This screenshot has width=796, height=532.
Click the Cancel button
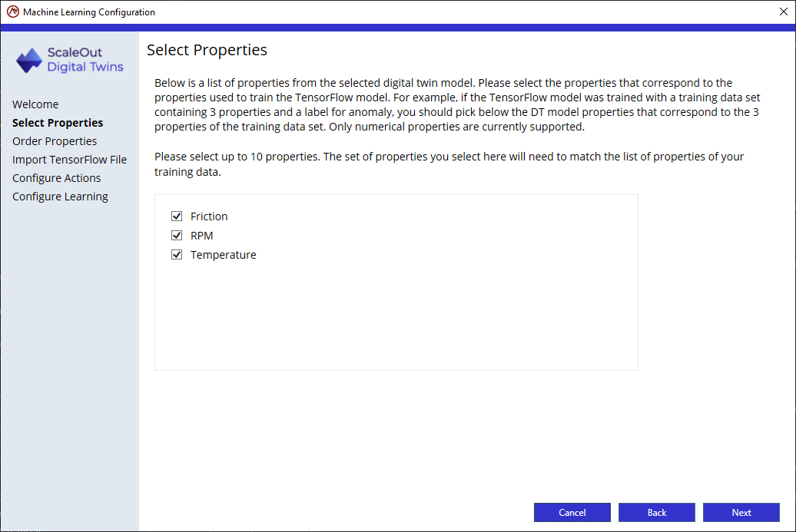tap(572, 512)
